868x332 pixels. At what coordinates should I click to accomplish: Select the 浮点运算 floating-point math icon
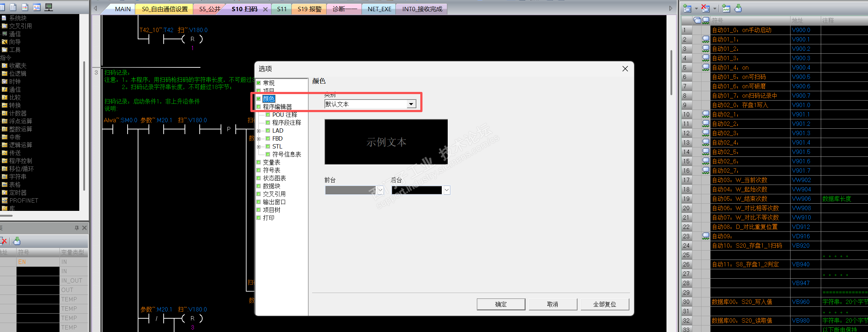(4, 121)
